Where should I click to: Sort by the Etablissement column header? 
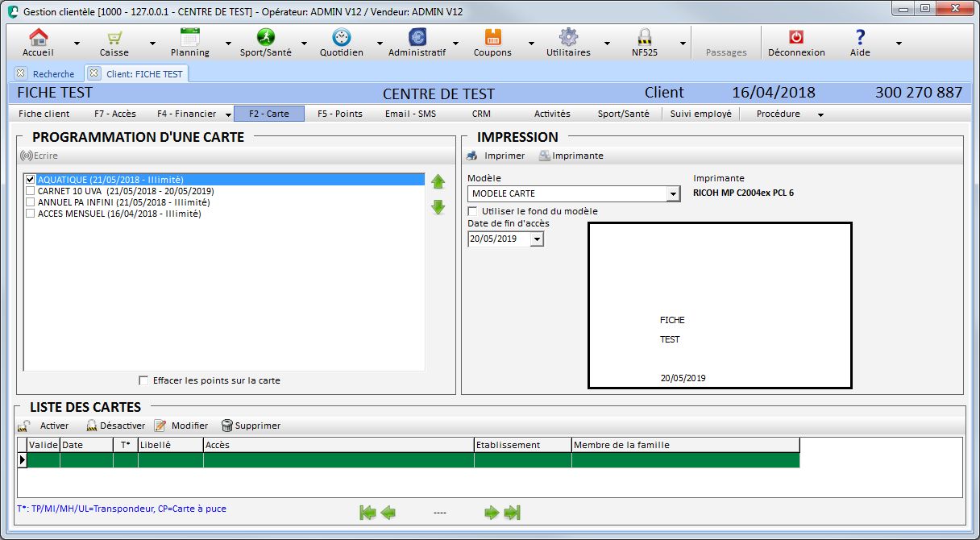[x=522, y=445]
